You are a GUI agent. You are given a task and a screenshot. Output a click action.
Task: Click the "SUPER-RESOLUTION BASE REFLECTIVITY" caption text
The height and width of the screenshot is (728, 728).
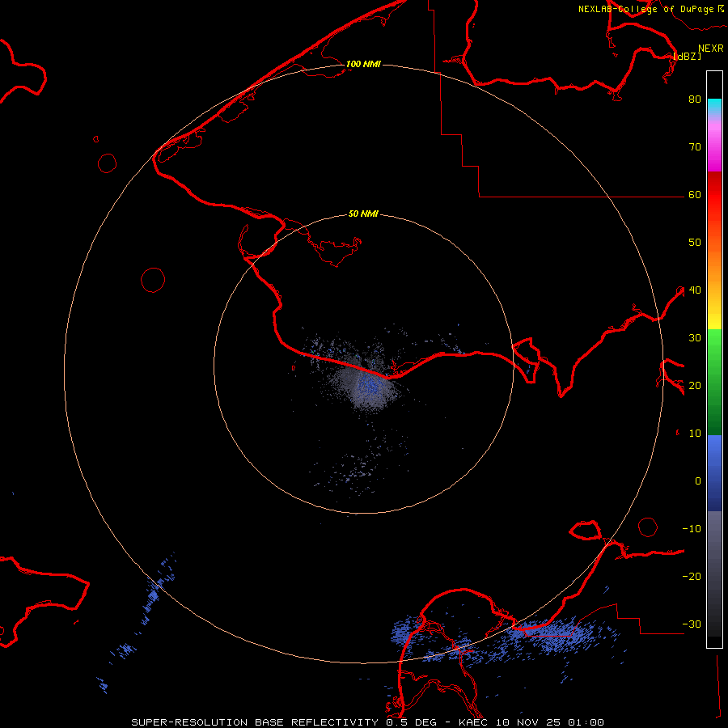[x=255, y=722]
